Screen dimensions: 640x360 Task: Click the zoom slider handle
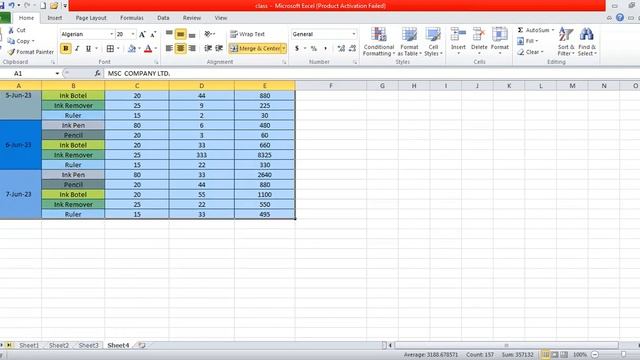tap(623, 354)
